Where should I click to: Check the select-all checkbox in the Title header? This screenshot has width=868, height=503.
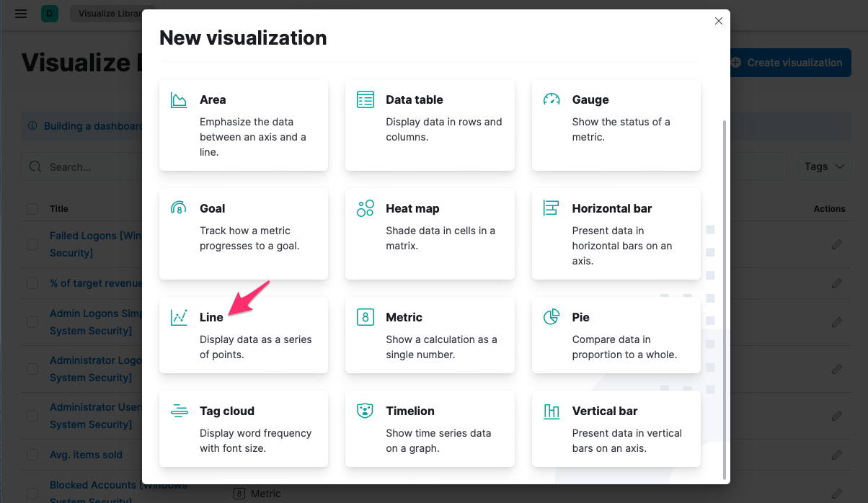coord(32,208)
